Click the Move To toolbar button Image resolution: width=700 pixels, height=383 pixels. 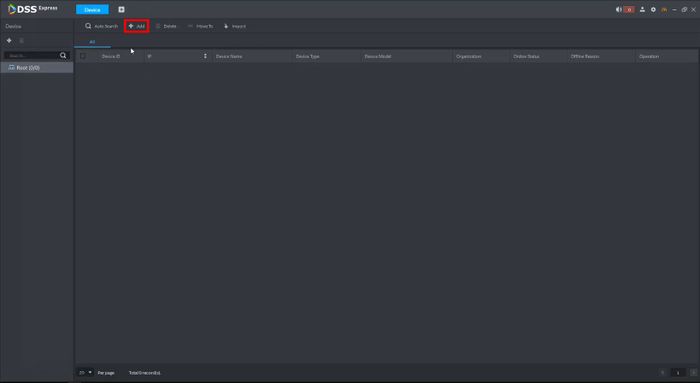[200, 26]
